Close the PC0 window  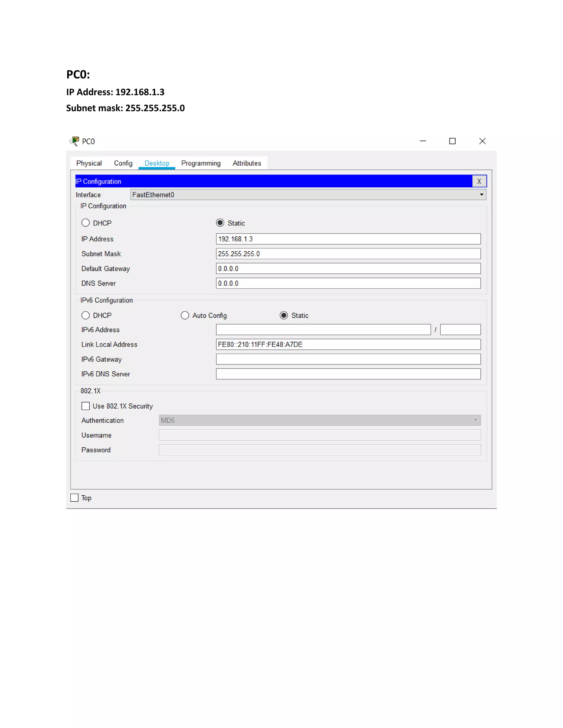[482, 141]
